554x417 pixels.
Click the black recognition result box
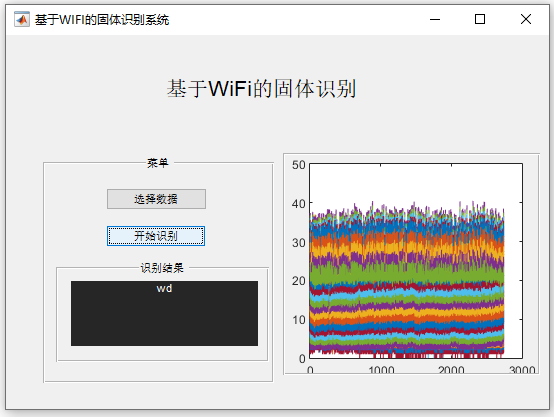(164, 313)
